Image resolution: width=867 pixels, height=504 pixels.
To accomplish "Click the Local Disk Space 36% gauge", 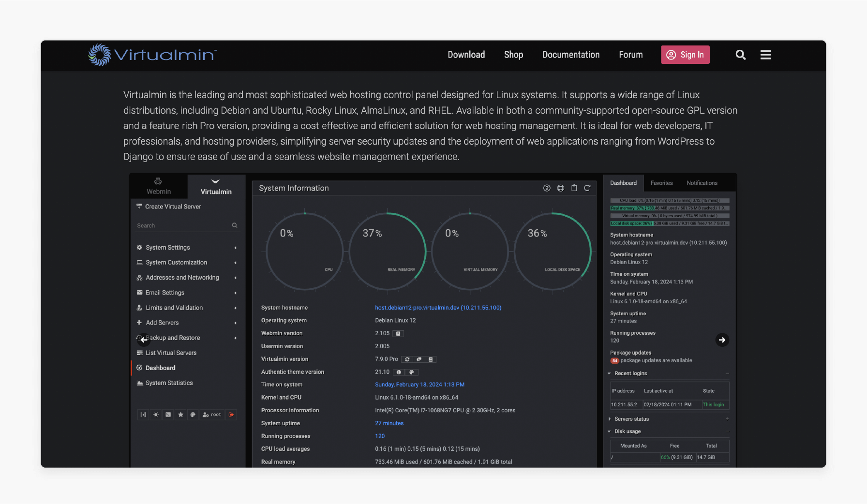I will point(553,252).
